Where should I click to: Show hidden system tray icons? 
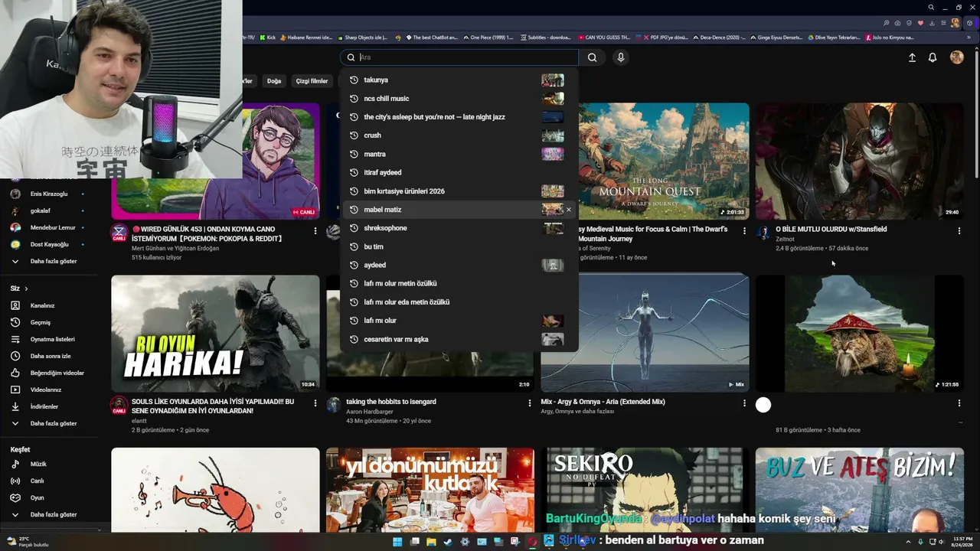tap(908, 542)
